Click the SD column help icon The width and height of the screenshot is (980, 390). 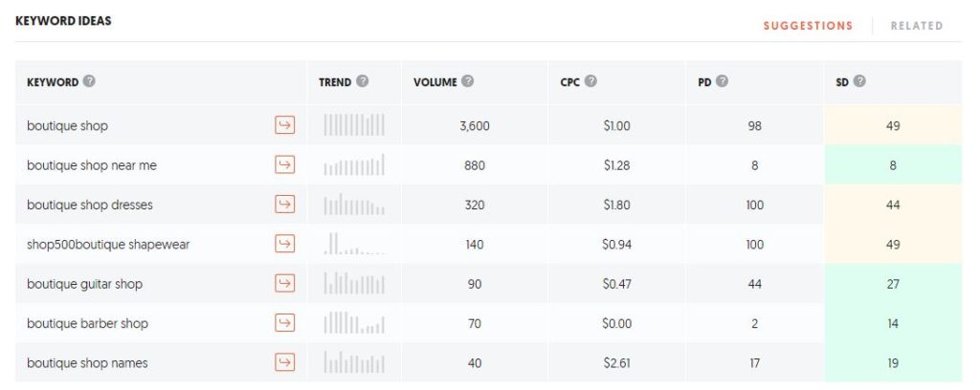coord(859,81)
